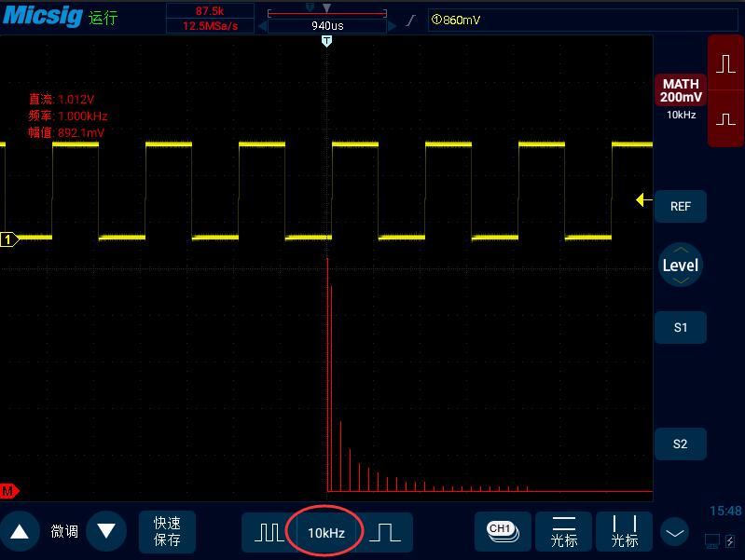Image resolution: width=745 pixels, height=560 pixels.
Task: Expand the bottom menu with the chevron
Action: (675, 533)
